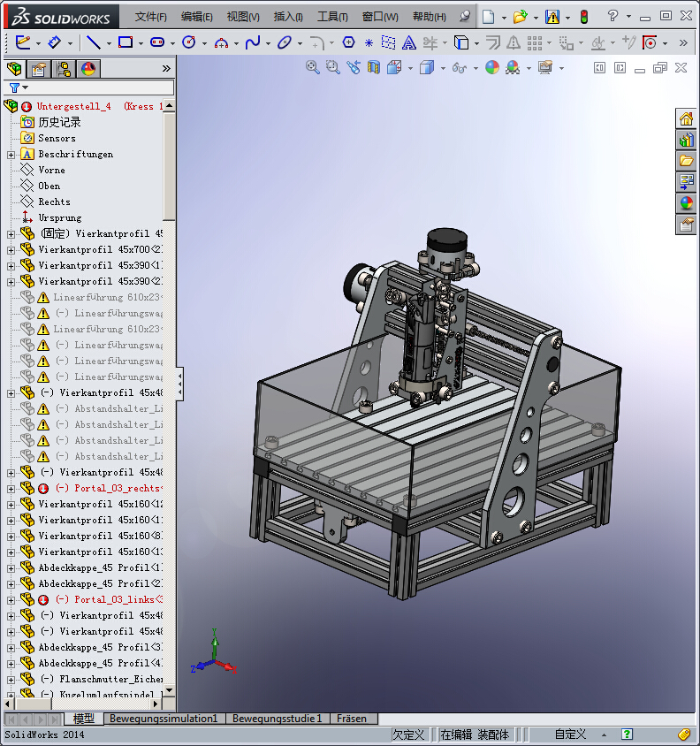
Task: Open the ConfigurationManager panel tab
Action: click(x=64, y=69)
